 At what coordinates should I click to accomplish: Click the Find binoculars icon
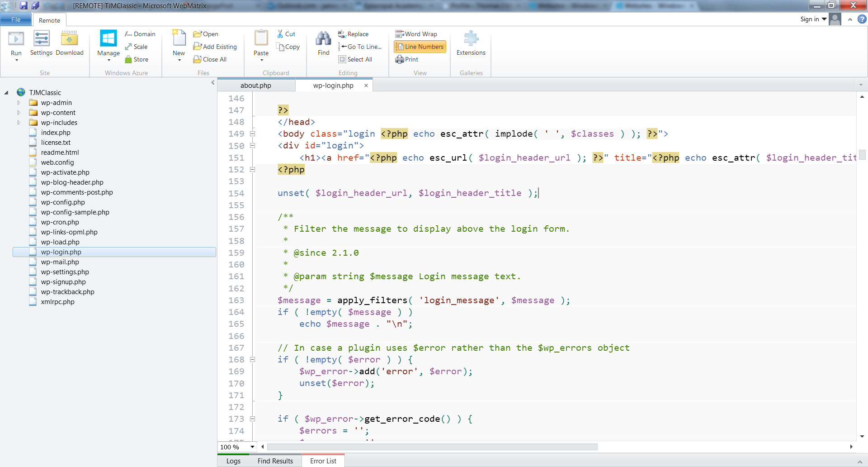[323, 39]
